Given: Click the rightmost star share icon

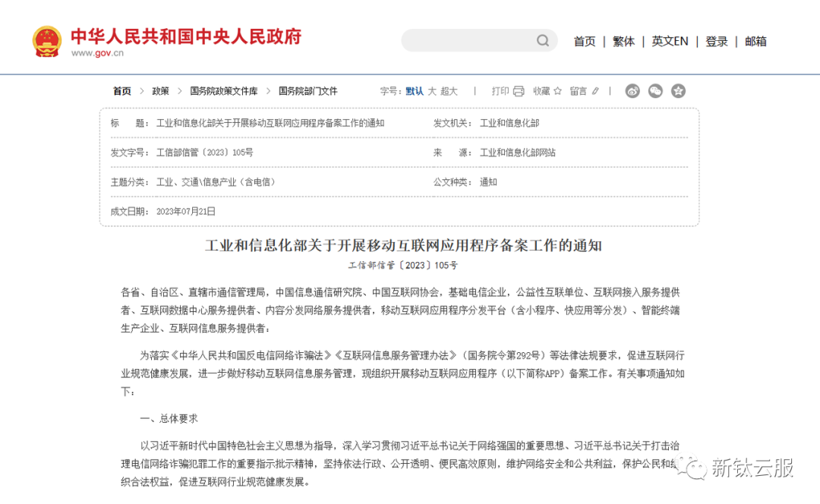Looking at the screenshot, I should [678, 90].
